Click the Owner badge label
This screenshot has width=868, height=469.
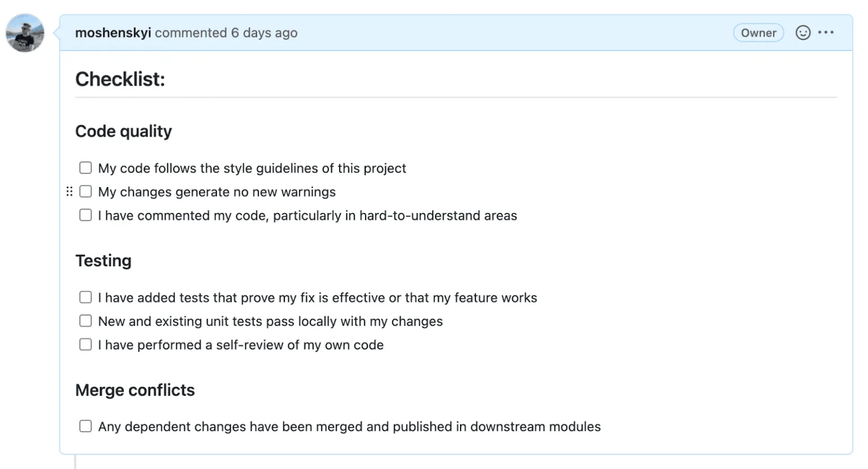(x=758, y=33)
